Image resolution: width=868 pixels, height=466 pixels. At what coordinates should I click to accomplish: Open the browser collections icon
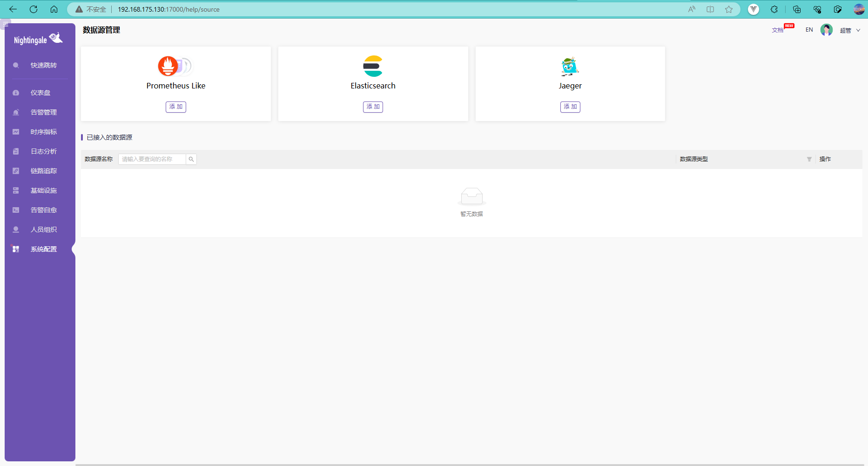click(x=797, y=9)
